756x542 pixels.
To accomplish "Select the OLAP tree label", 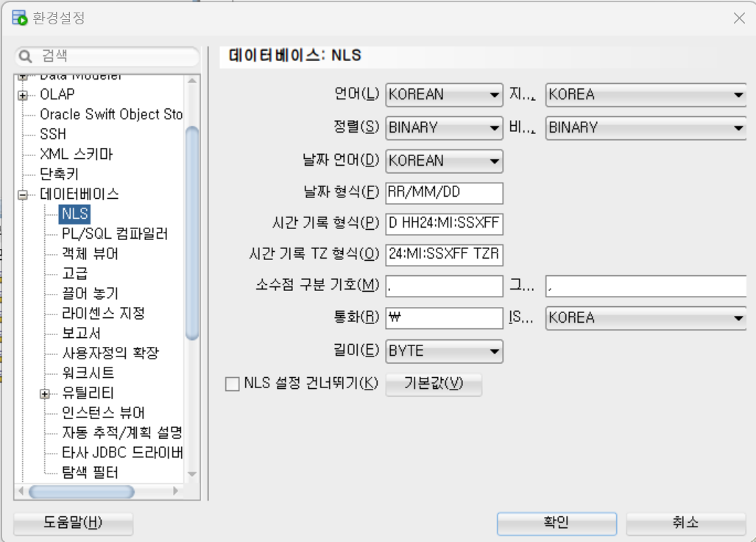I will pos(57,94).
